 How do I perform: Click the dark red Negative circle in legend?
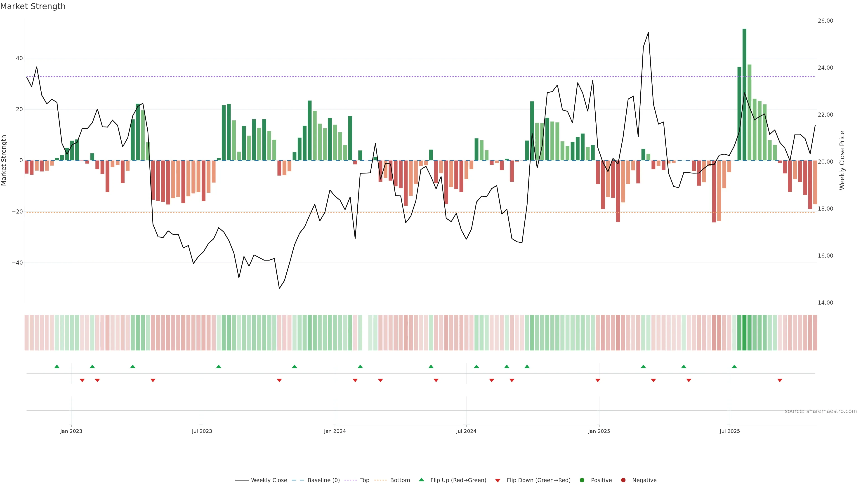tap(623, 480)
